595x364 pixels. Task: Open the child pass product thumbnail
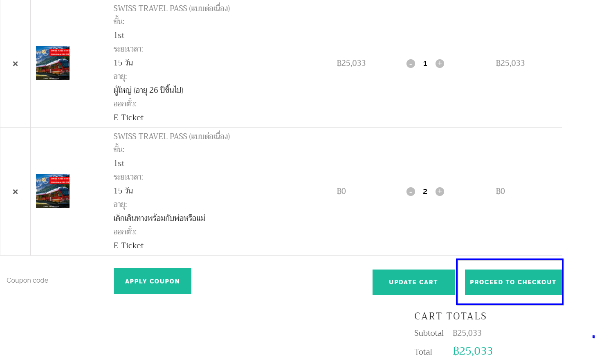coord(53,191)
